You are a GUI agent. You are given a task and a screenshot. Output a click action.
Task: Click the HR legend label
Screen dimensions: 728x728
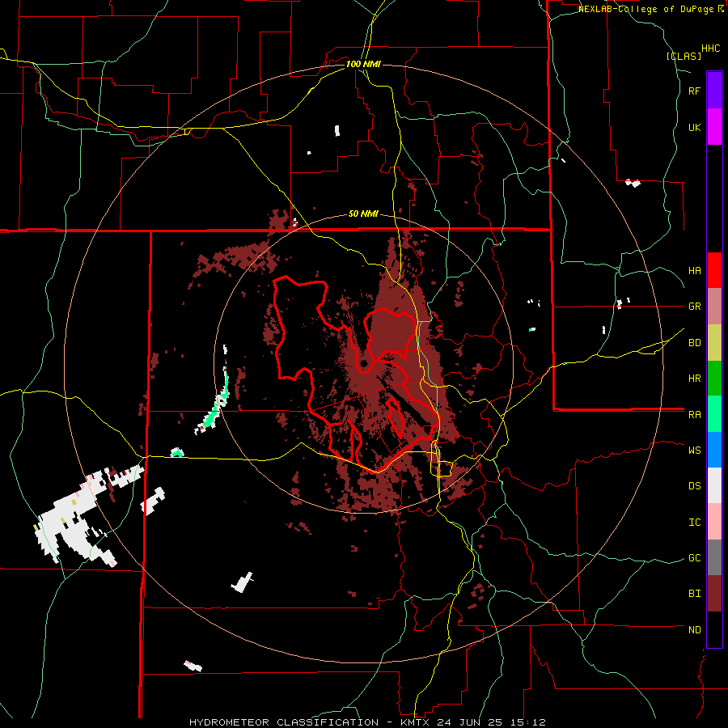[694, 379]
